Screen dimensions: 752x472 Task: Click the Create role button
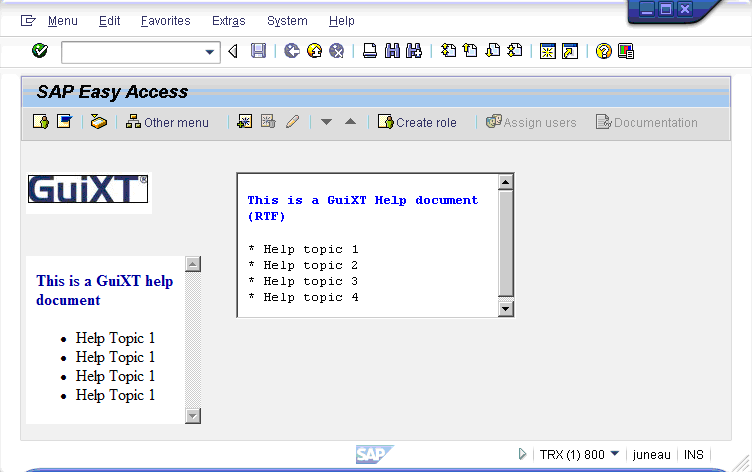click(x=417, y=122)
